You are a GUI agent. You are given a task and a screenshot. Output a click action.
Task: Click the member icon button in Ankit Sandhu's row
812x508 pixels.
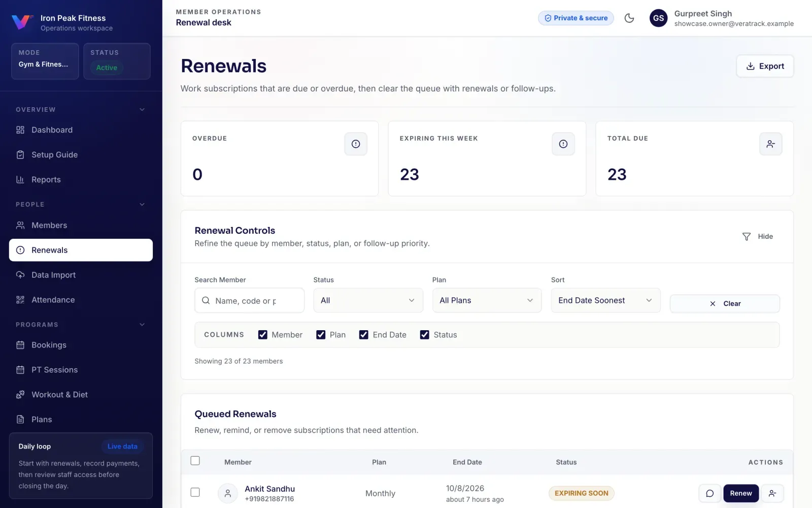[772, 493]
